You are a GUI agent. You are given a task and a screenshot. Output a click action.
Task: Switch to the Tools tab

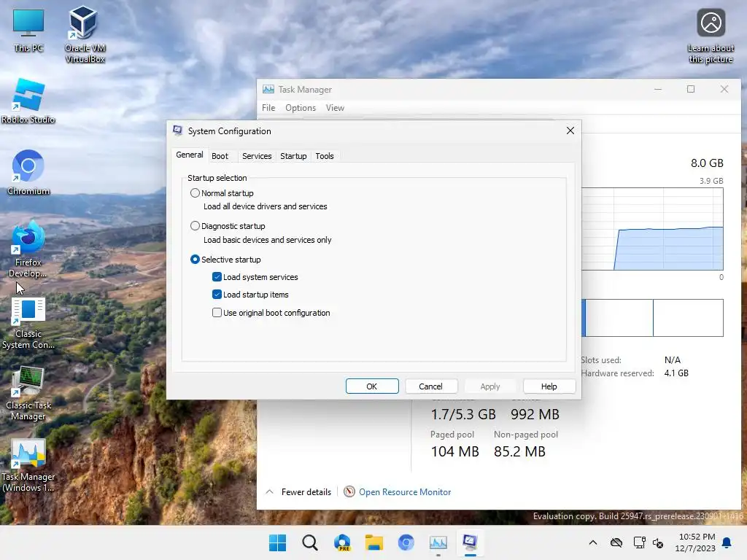coord(325,156)
